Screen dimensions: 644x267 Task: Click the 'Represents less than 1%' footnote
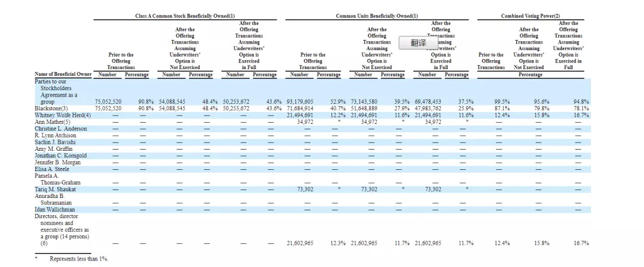(x=79, y=259)
